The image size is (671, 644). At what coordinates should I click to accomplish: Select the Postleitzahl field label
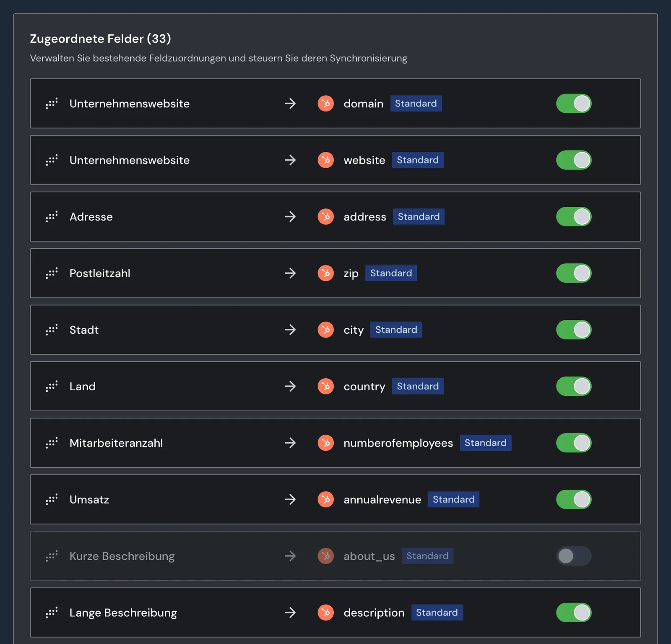pyautogui.click(x=100, y=273)
